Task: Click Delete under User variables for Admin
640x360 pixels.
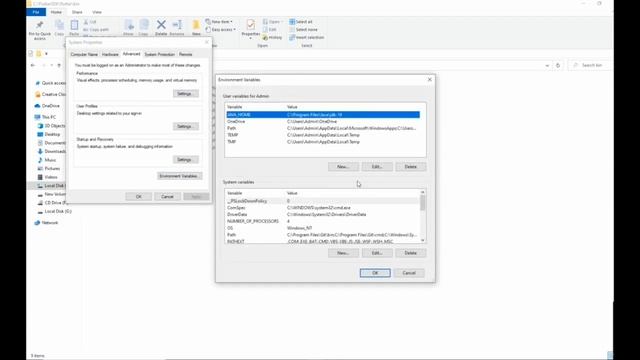Action: click(411, 167)
